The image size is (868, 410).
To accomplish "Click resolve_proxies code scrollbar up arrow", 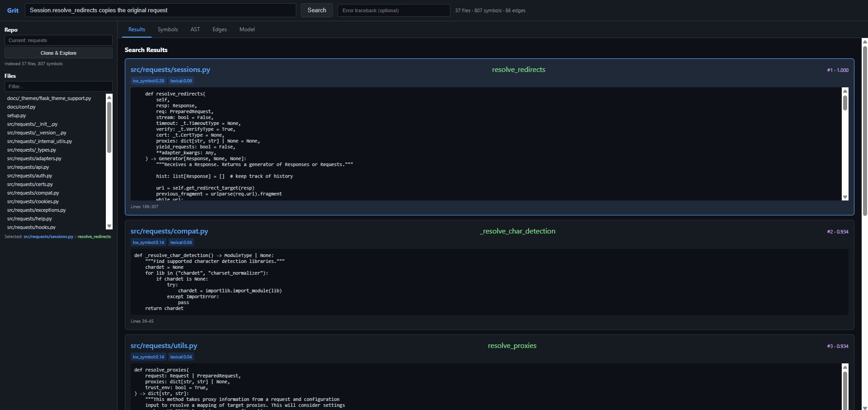I will tap(845, 367).
